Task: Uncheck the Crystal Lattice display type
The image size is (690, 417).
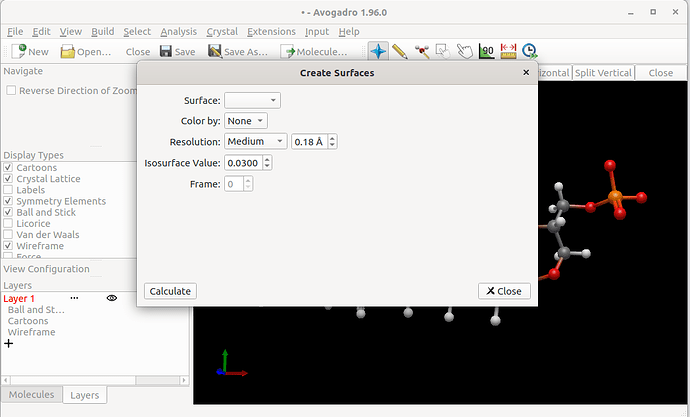Action: click(8, 179)
